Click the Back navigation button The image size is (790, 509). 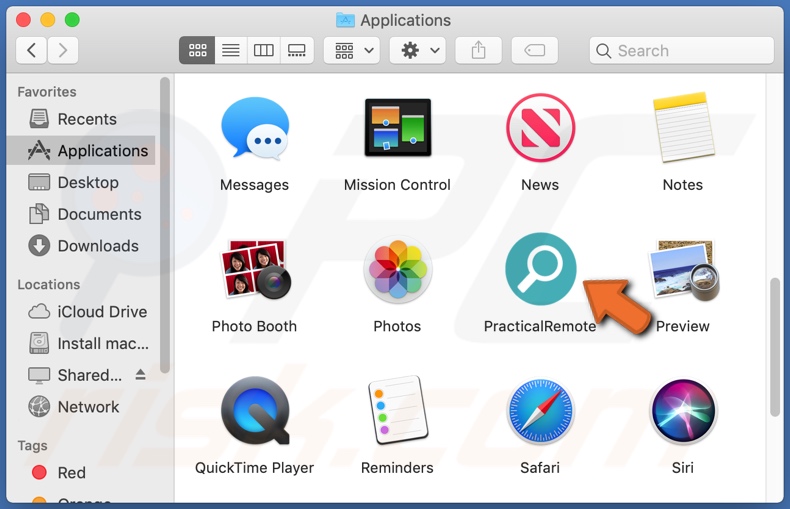pos(32,50)
